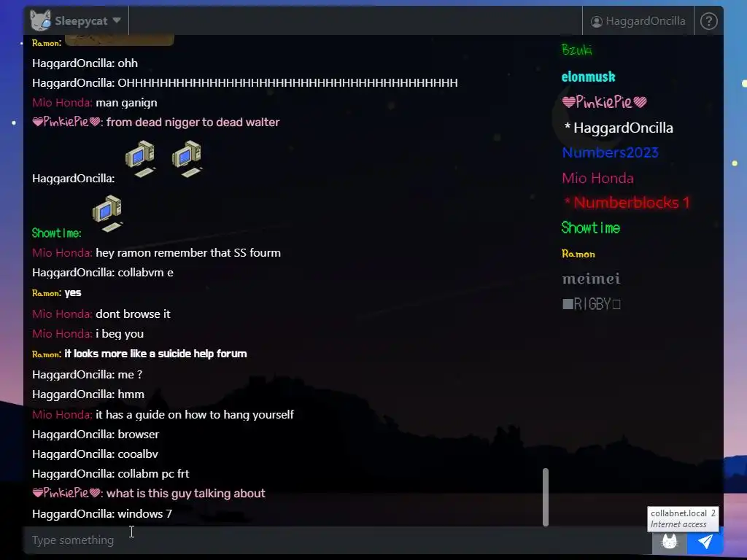Open the Sleepycat cat logo menu

click(x=41, y=20)
